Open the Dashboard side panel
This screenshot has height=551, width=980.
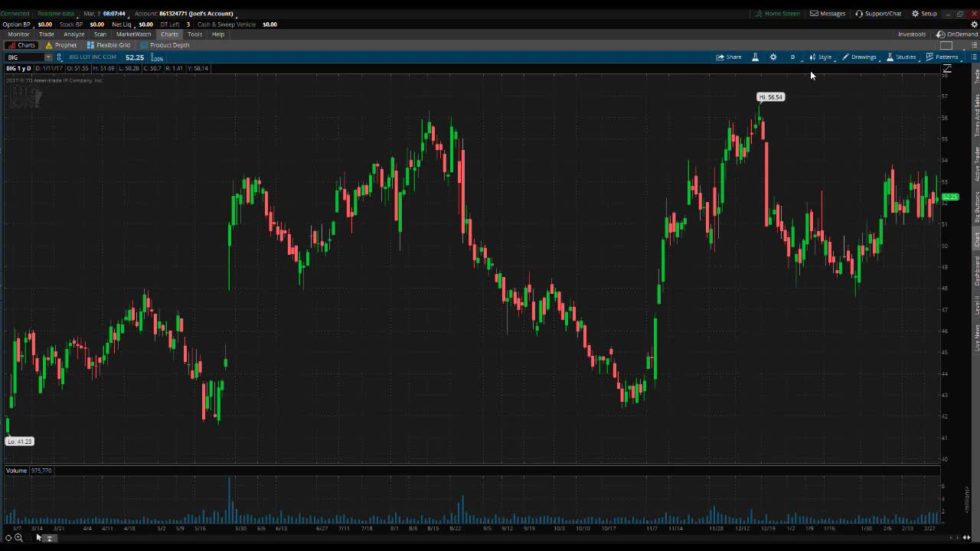976,271
